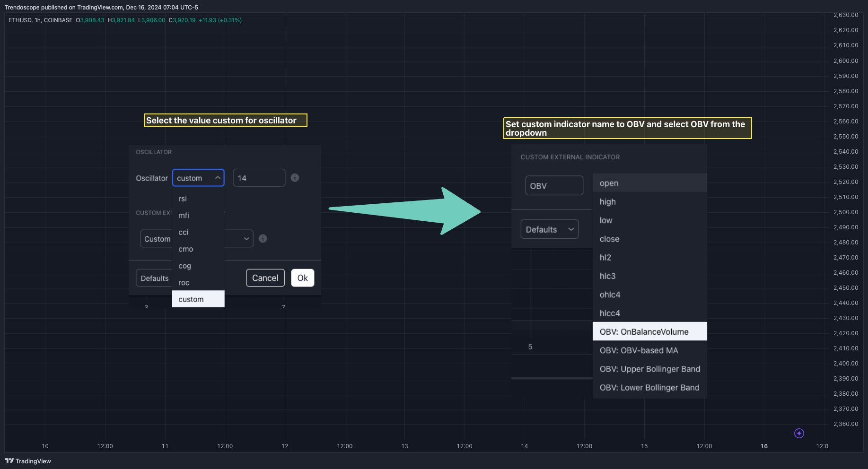This screenshot has height=469, width=868.
Task: Click the 2,500.00 price axis label
Action: [846, 212]
